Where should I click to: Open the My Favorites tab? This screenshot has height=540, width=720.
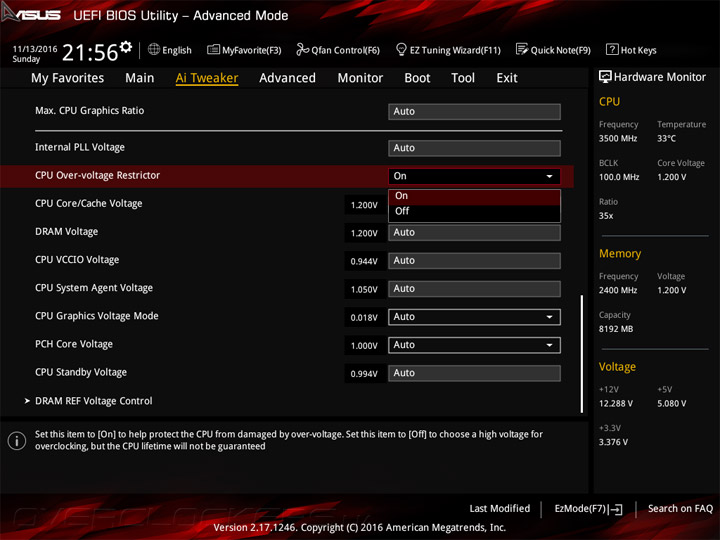click(68, 78)
